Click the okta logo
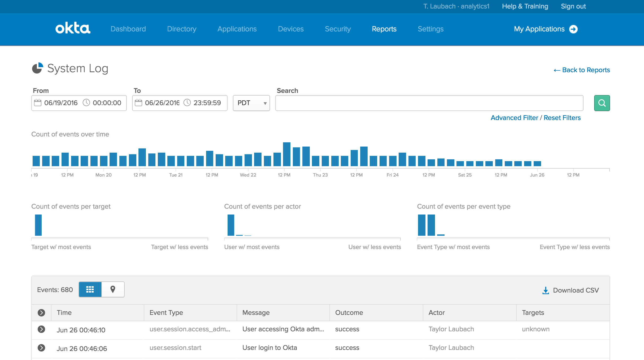Image resolution: width=644 pixels, height=360 pixels. tap(73, 28)
